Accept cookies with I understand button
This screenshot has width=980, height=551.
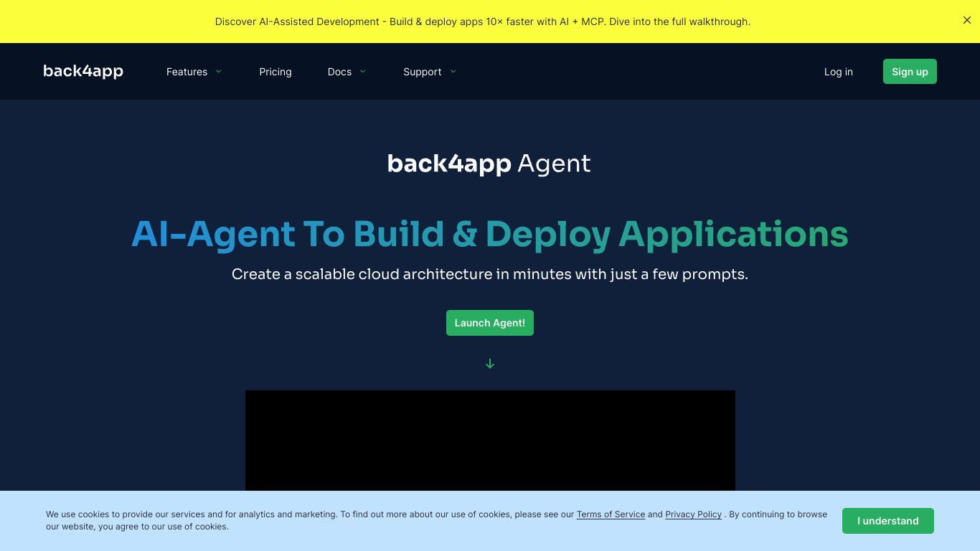pos(888,521)
